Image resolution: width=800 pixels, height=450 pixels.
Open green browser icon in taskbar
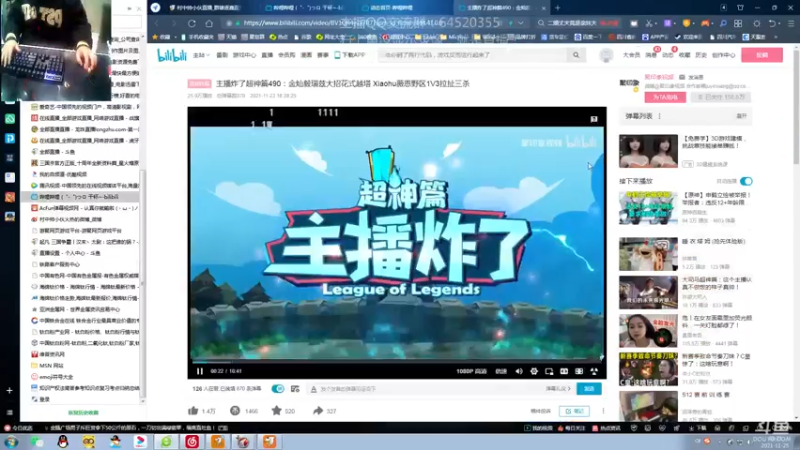(166, 442)
